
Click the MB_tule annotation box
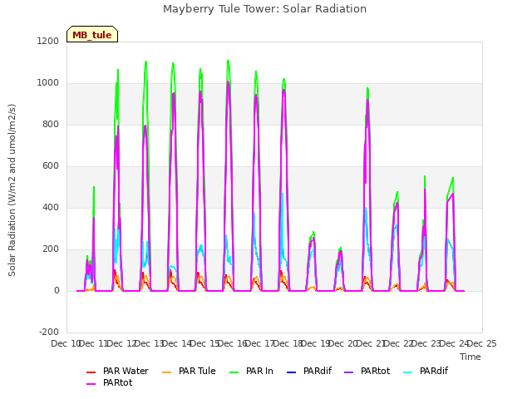click(x=92, y=34)
